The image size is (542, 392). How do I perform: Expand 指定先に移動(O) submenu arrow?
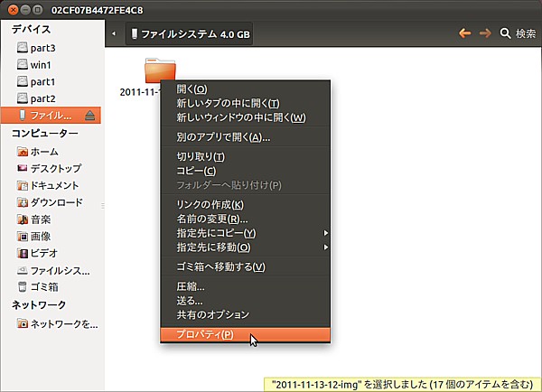click(x=325, y=247)
